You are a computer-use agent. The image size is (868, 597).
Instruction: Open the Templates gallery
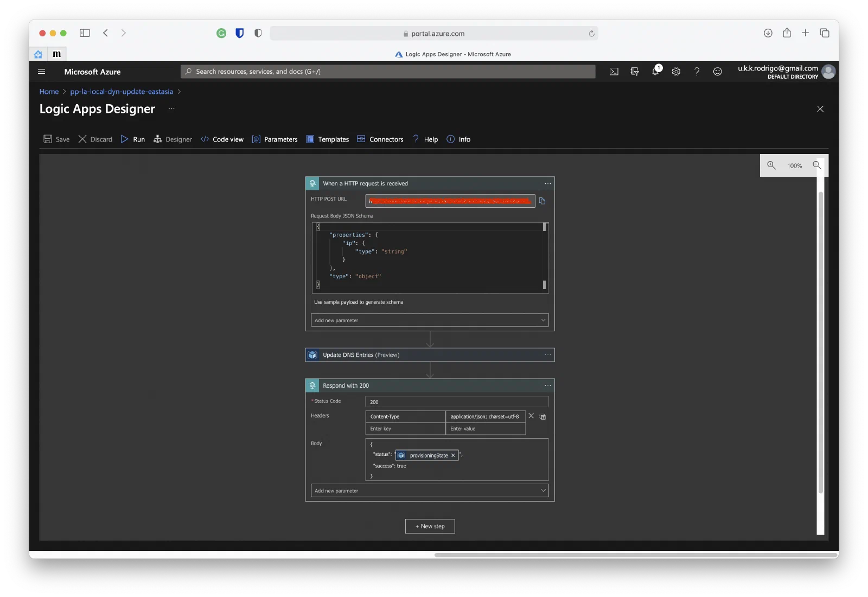tap(328, 139)
